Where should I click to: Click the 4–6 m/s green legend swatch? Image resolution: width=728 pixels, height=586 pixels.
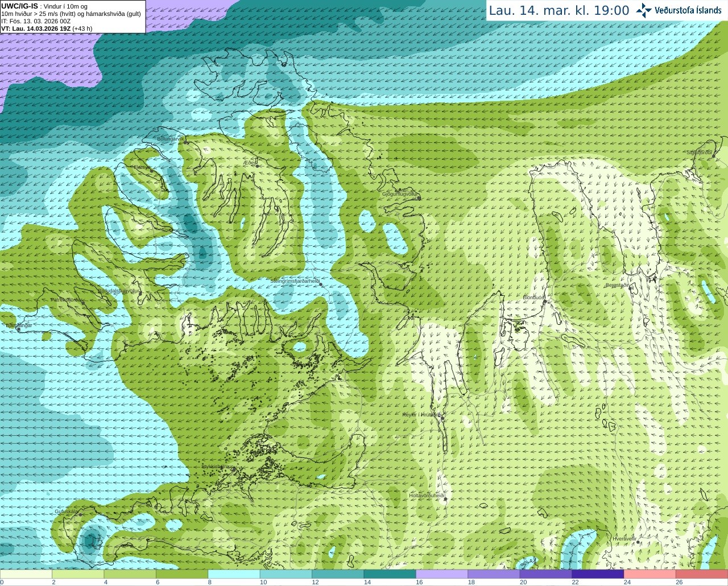coord(130,574)
